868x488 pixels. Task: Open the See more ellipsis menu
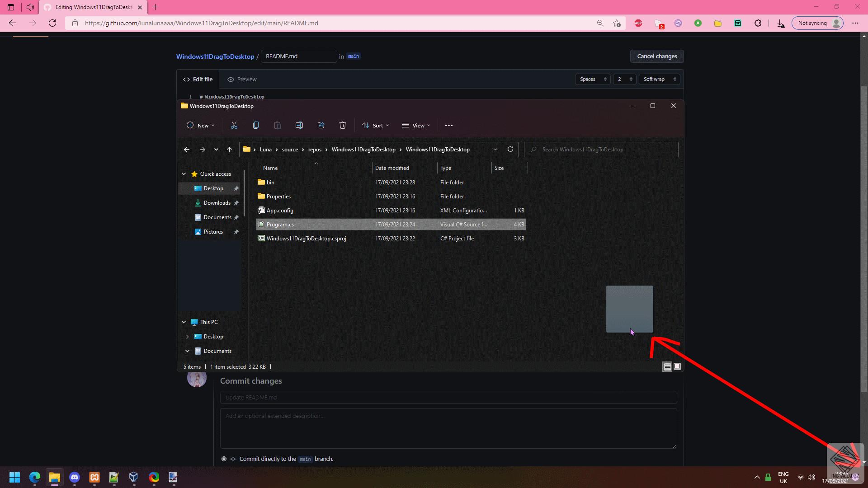point(448,125)
